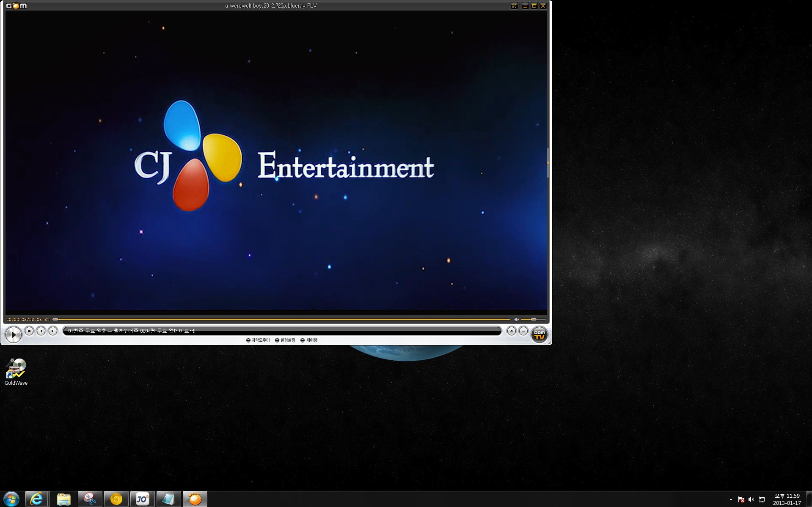Maximize the GOM Player window
This screenshot has width=812, height=507.
[x=534, y=5]
